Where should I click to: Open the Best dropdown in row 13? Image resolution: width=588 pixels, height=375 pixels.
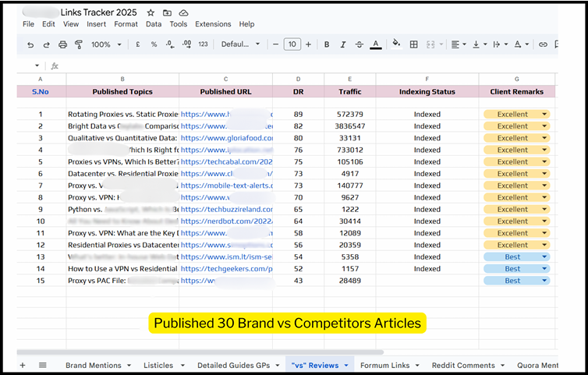[517, 256]
